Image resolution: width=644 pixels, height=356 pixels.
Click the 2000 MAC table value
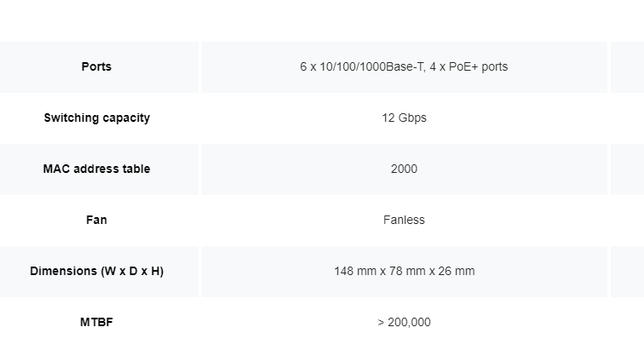pyautogui.click(x=404, y=169)
